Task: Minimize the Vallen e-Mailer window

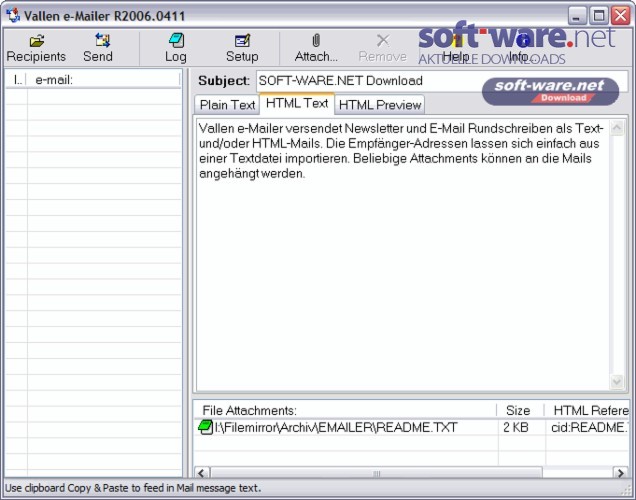Action: [576, 16]
